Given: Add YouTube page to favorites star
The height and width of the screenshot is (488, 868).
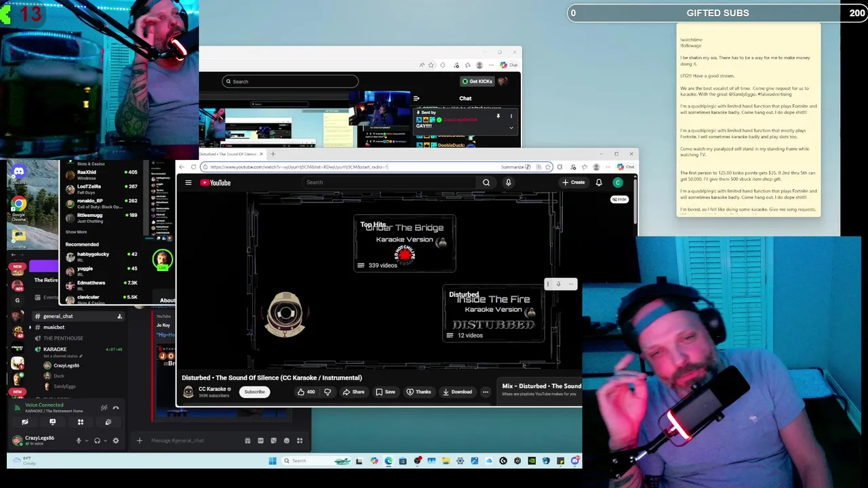Looking at the screenshot, I should (x=548, y=167).
